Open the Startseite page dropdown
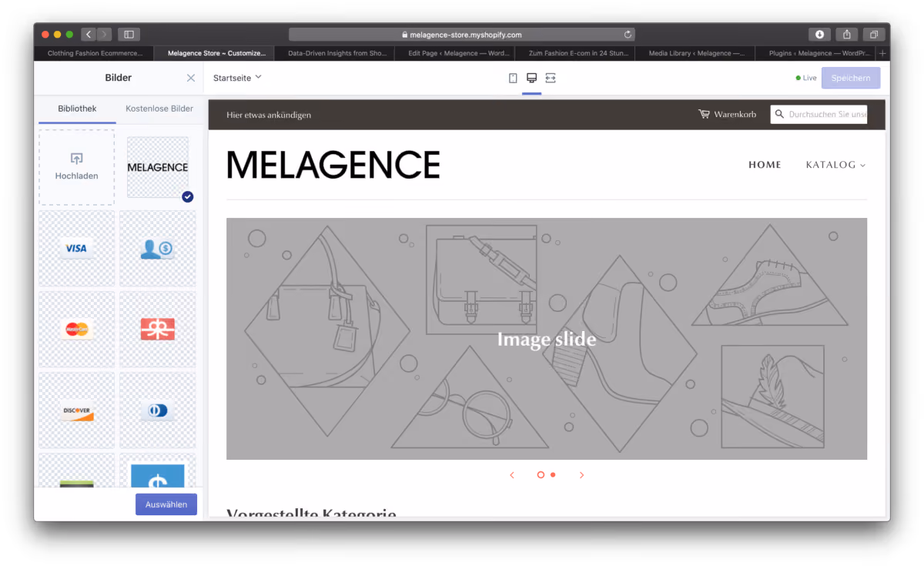 tap(237, 77)
